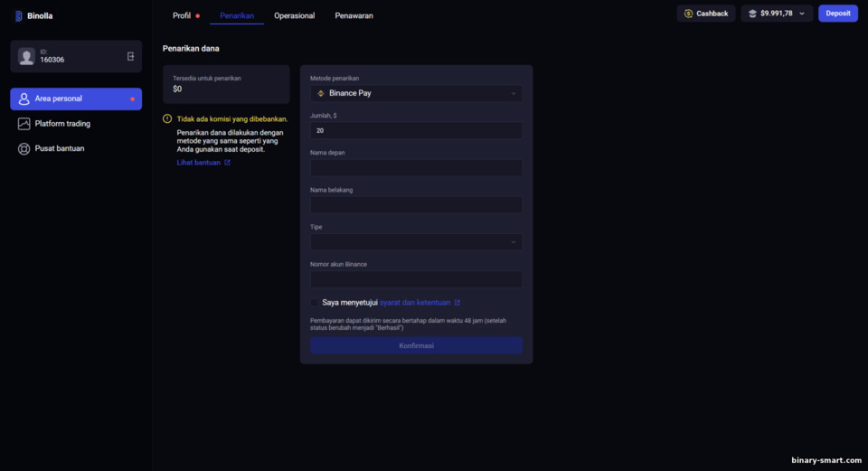Click the Cashback coin icon

point(688,14)
